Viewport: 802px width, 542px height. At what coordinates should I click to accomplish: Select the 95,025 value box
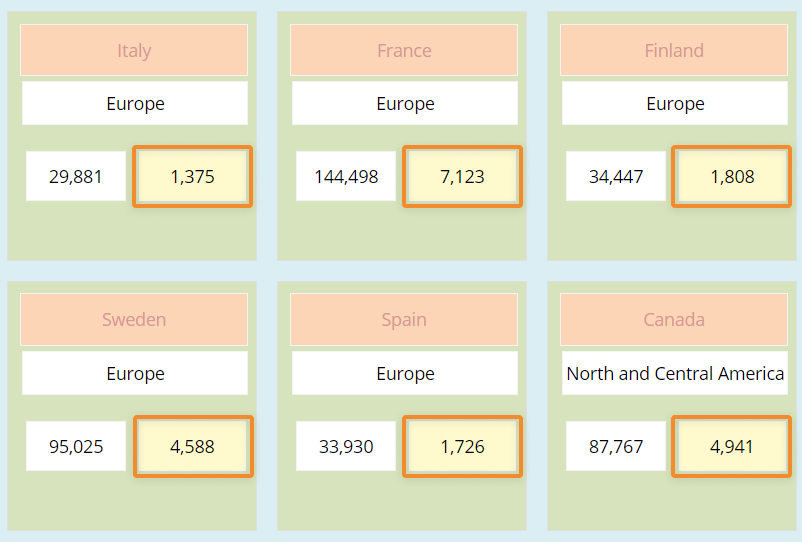(76, 447)
